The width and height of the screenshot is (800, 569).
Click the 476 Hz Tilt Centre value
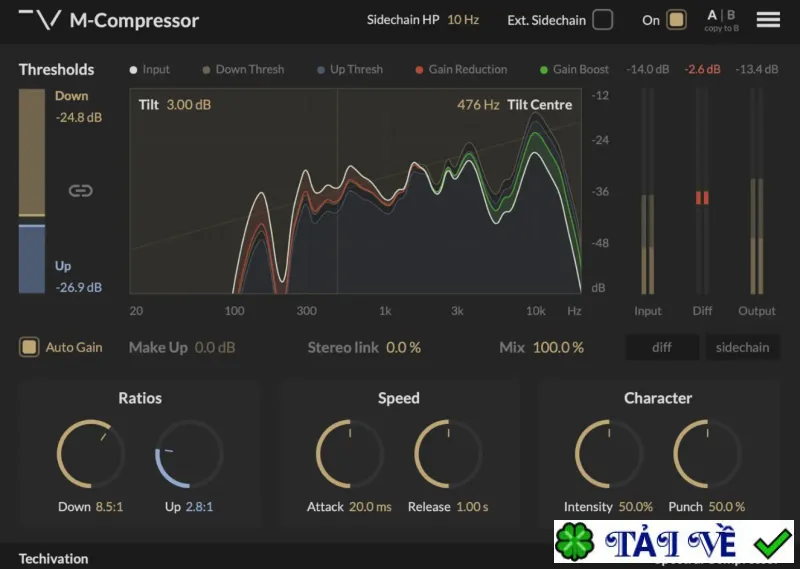click(478, 105)
